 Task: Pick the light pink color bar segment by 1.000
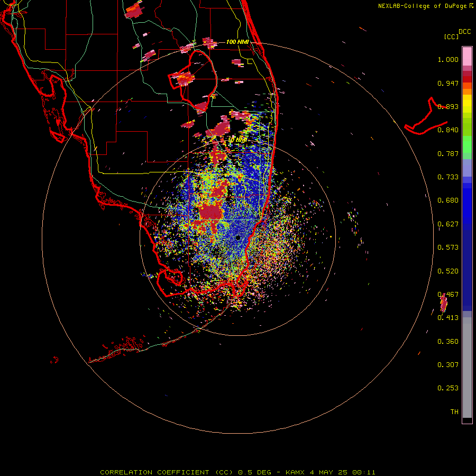coord(467,57)
